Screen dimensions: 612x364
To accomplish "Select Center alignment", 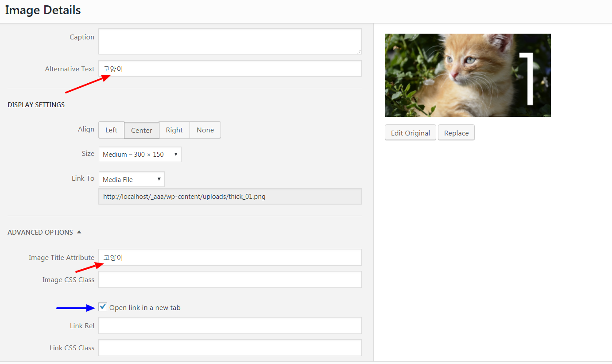I will coord(142,130).
